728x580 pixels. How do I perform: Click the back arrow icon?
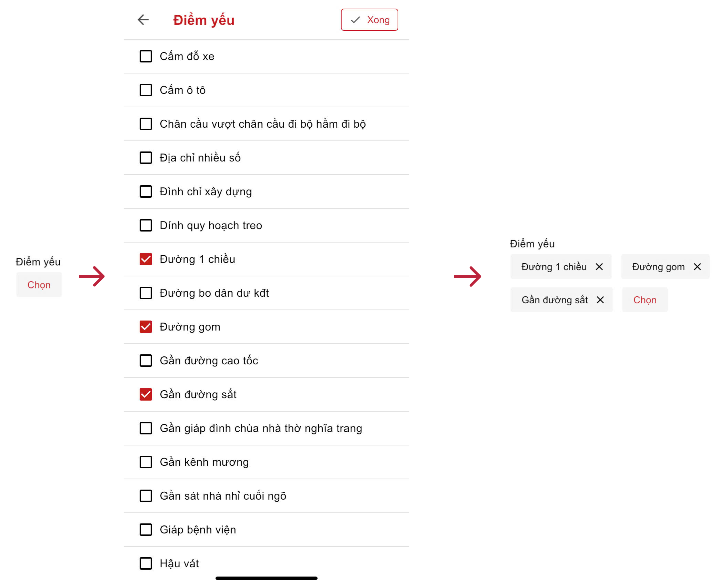pos(143,20)
